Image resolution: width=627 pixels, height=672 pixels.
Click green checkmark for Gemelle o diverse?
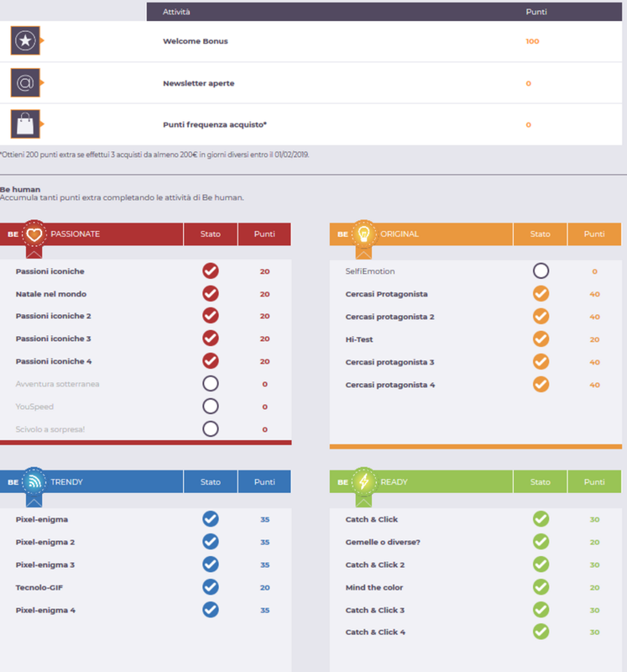pyautogui.click(x=541, y=542)
